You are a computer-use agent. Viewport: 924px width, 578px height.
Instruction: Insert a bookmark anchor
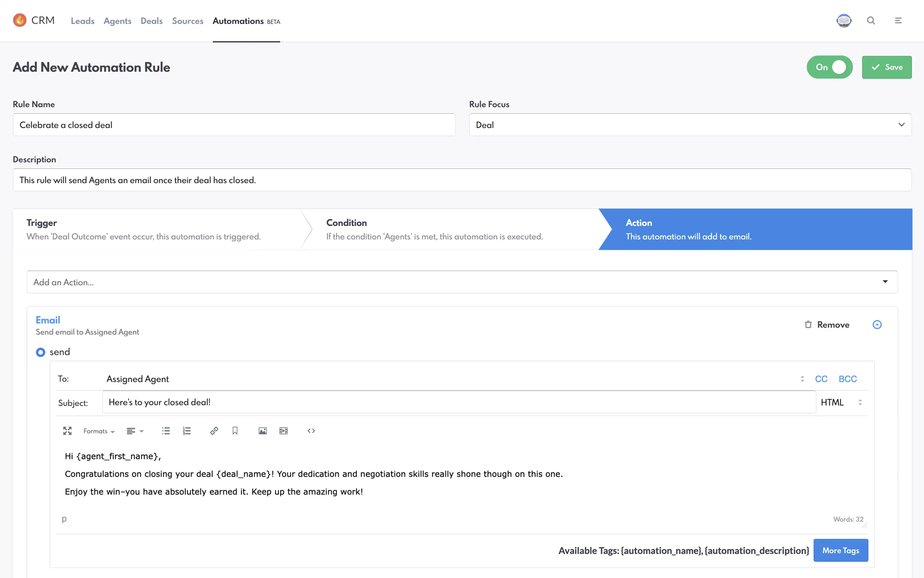(235, 431)
